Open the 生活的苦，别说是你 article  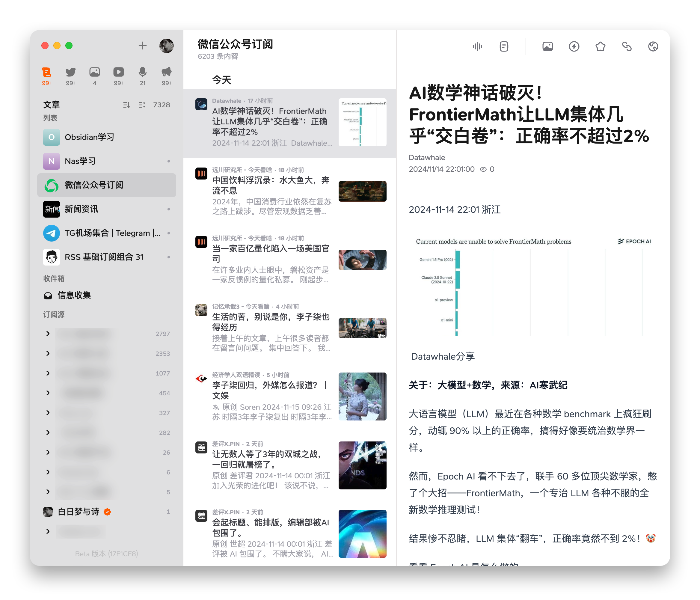coord(289,328)
